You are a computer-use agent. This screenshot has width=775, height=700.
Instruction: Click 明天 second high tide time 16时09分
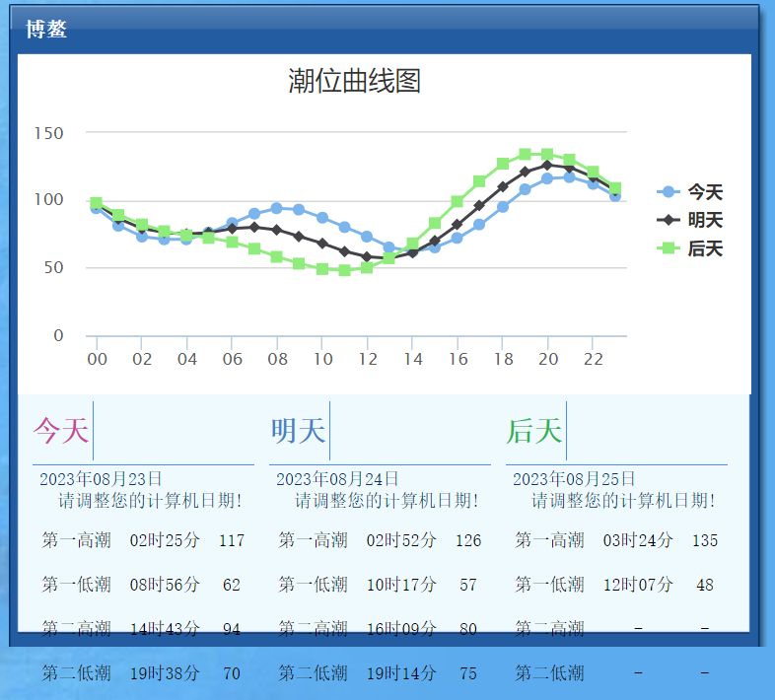pyautogui.click(x=401, y=629)
